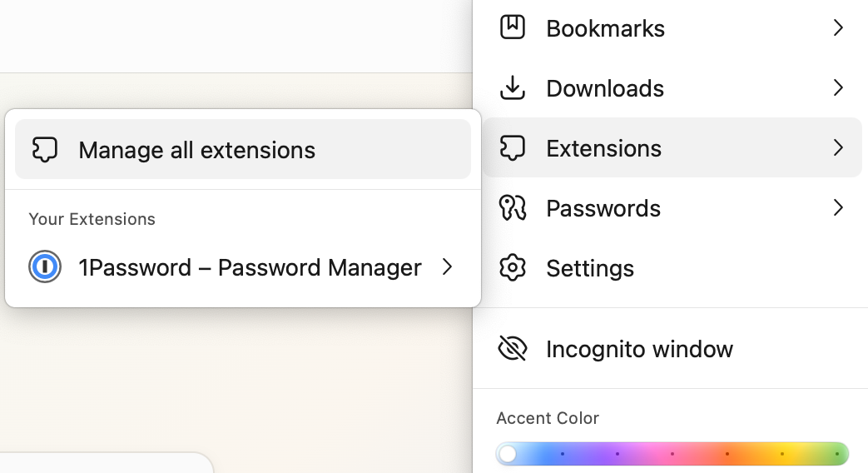Click the puzzle icon beside Manage all extensions
This screenshot has height=473, width=868.
point(44,150)
